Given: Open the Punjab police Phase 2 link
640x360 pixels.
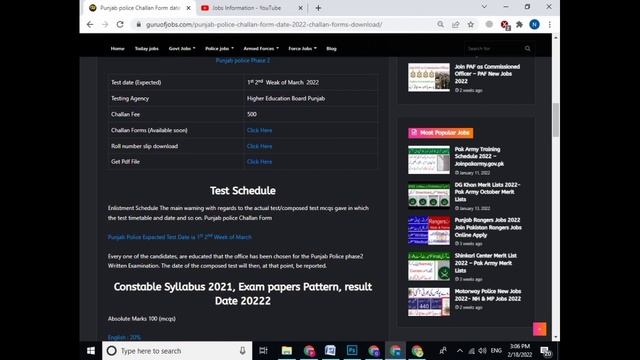Looking at the screenshot, I should click(243, 60).
